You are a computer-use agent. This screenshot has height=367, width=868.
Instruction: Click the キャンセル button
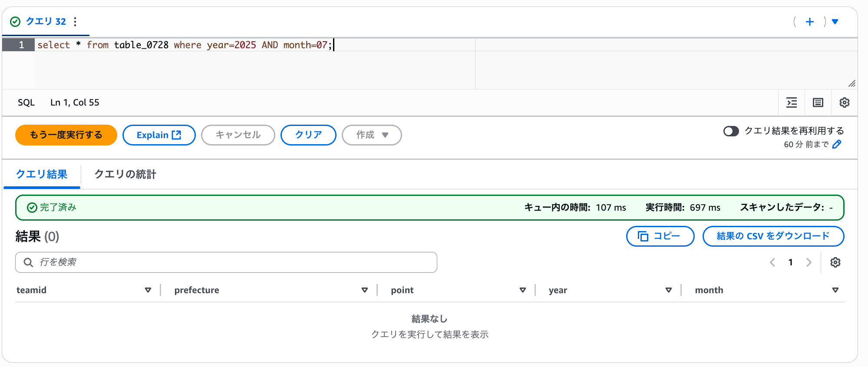[238, 135]
